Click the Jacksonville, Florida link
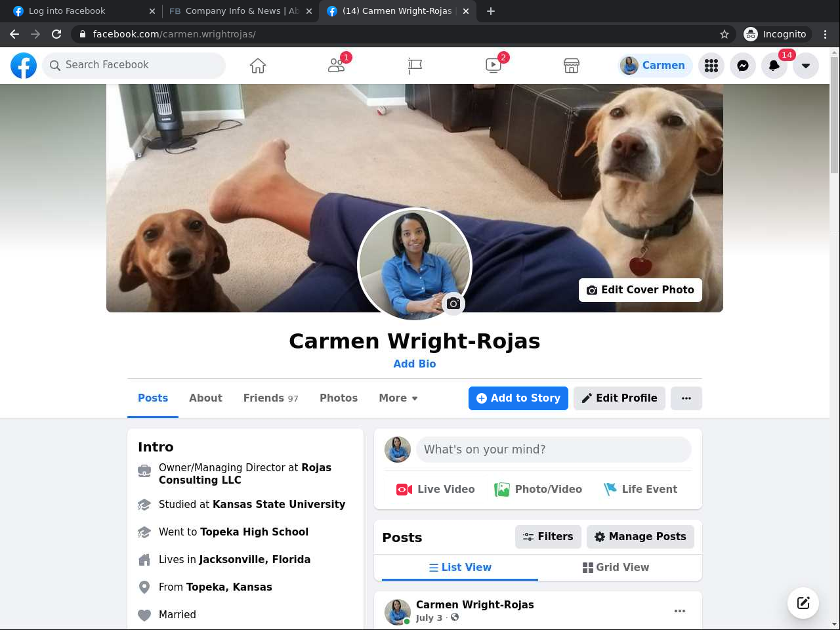Viewport: 840px width, 630px height. point(255,560)
